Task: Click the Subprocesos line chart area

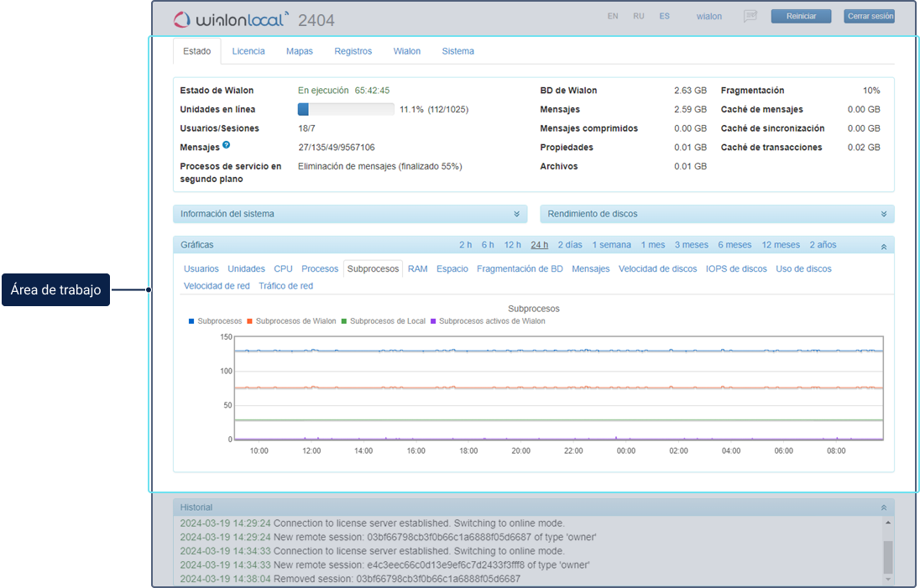Action: tap(558, 388)
